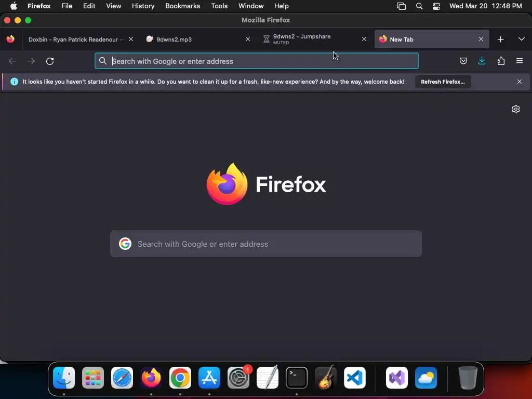Go forward one page
Viewport: 532px width, 399px height.
click(x=31, y=61)
